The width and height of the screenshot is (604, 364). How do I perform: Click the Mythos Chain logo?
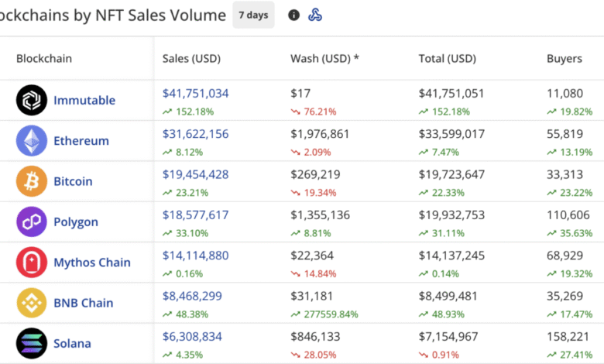(x=32, y=263)
